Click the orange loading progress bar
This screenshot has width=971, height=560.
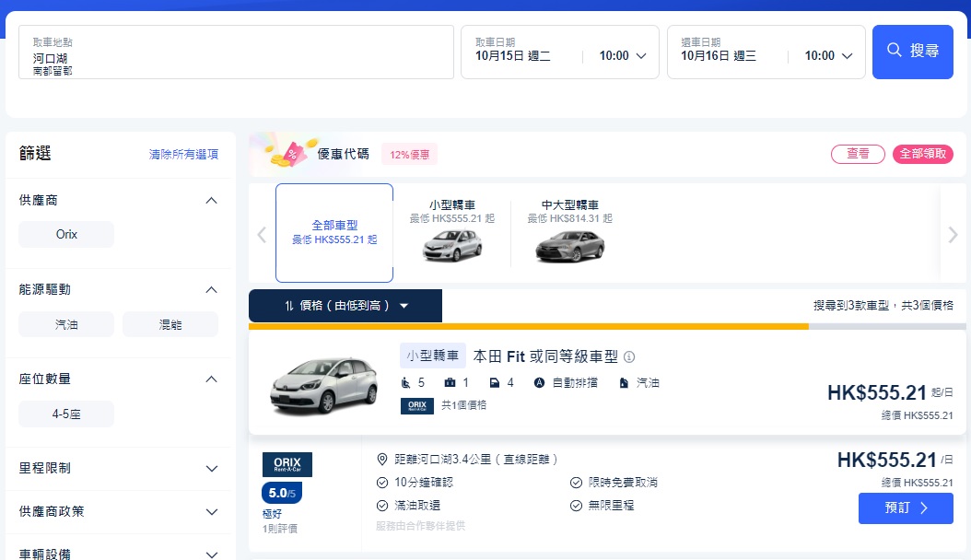coord(528,326)
